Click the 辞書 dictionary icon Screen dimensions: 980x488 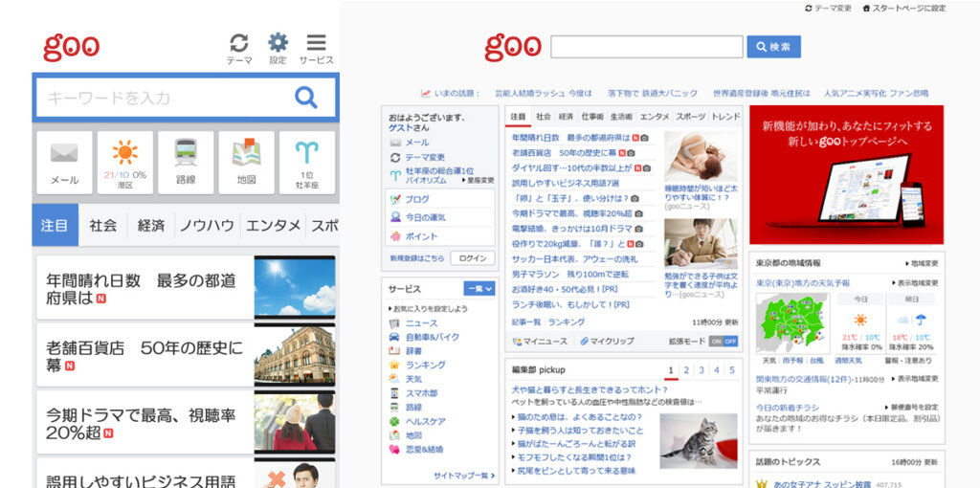coord(394,351)
